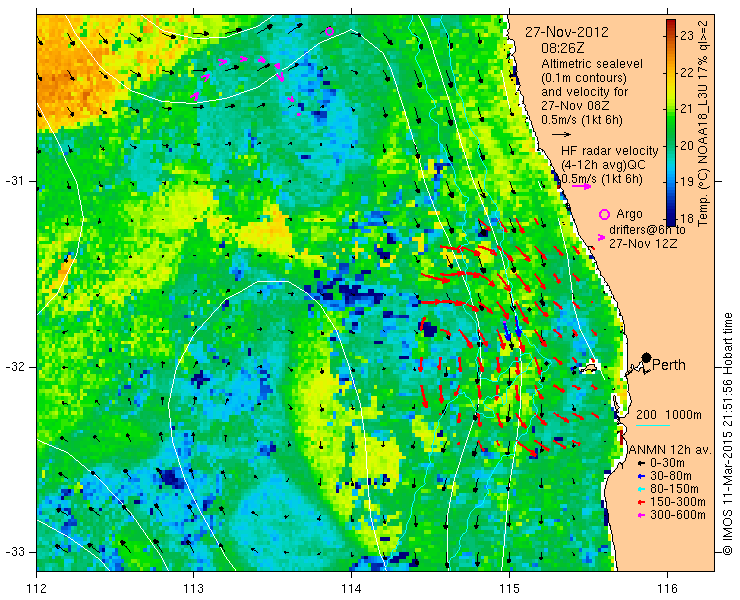Click the 22 tick label on temperature colorbar

[687, 72]
